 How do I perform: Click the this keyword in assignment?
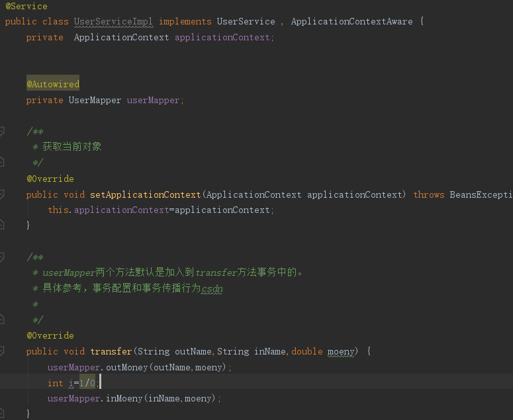58,210
